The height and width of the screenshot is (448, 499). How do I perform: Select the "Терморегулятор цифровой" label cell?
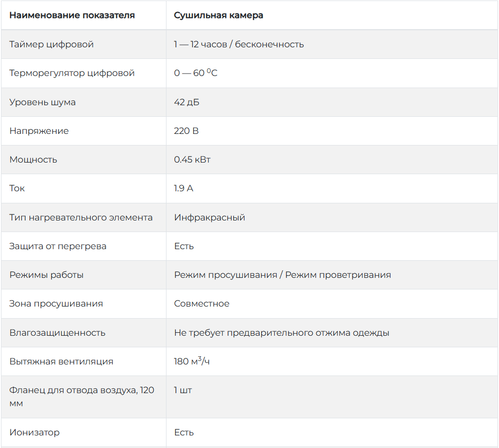(72, 73)
